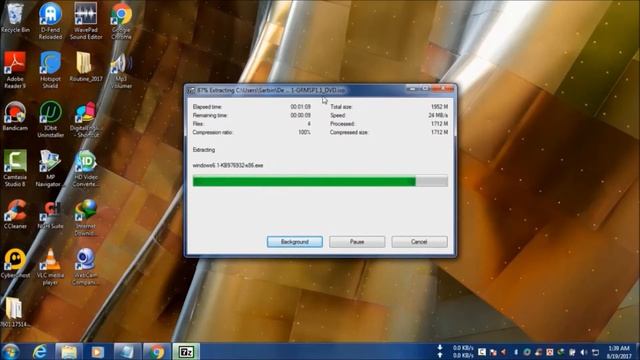Switch to Chrome in the taskbar
The image size is (640, 360).
157,351
